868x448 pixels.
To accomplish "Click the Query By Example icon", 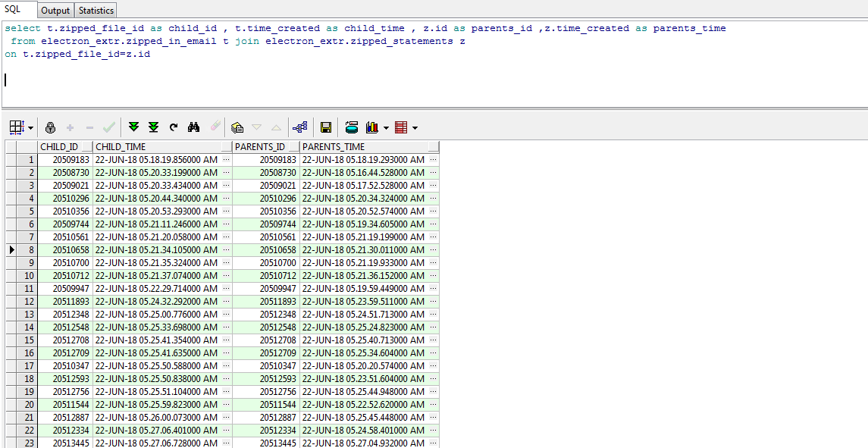I will (x=237, y=127).
